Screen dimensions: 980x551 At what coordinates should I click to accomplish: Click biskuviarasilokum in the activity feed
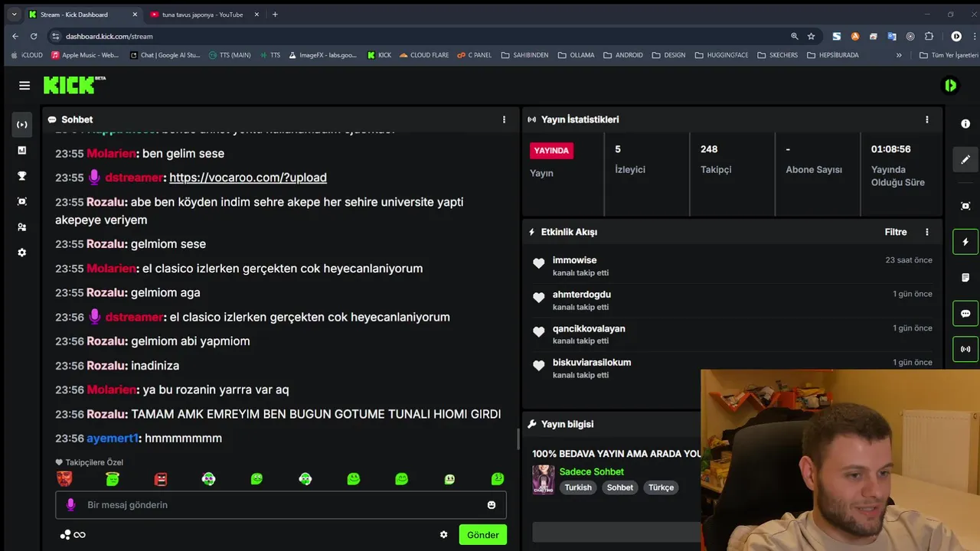[x=592, y=363]
